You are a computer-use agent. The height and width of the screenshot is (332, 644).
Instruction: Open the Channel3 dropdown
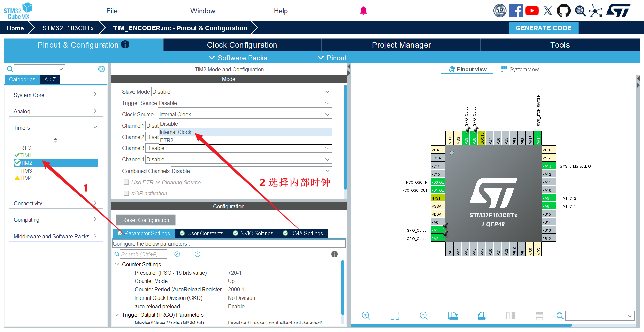[x=238, y=148]
